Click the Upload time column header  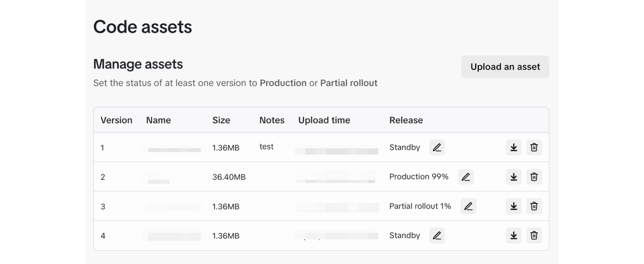pos(324,120)
